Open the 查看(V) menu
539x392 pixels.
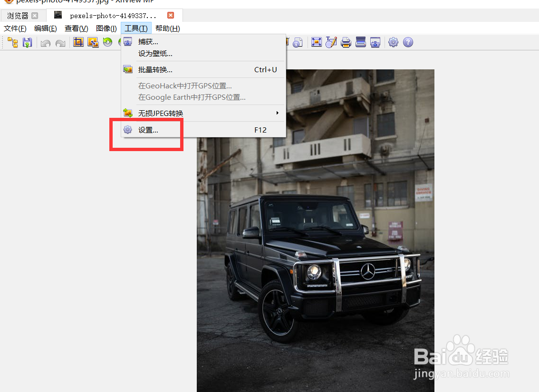tap(77, 29)
